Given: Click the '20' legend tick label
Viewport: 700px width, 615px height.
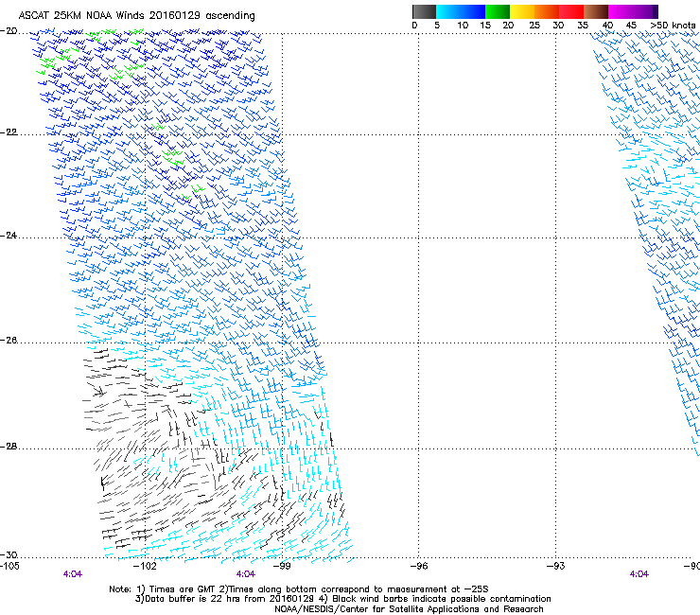Looking at the screenshot, I should click(508, 26).
